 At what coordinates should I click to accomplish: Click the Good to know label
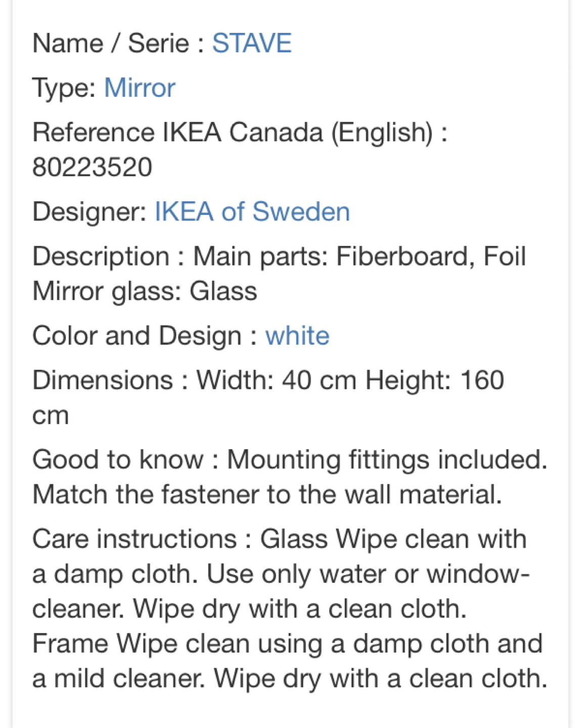(118, 460)
